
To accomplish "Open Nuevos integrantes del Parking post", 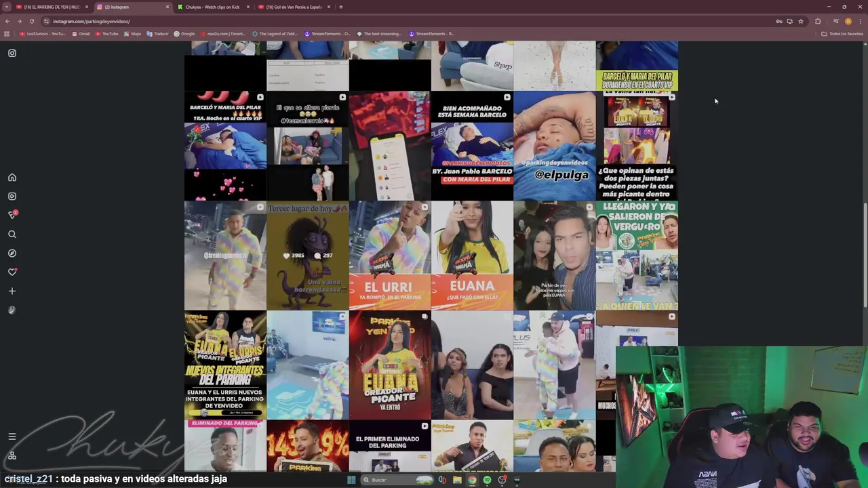I will coord(225,365).
